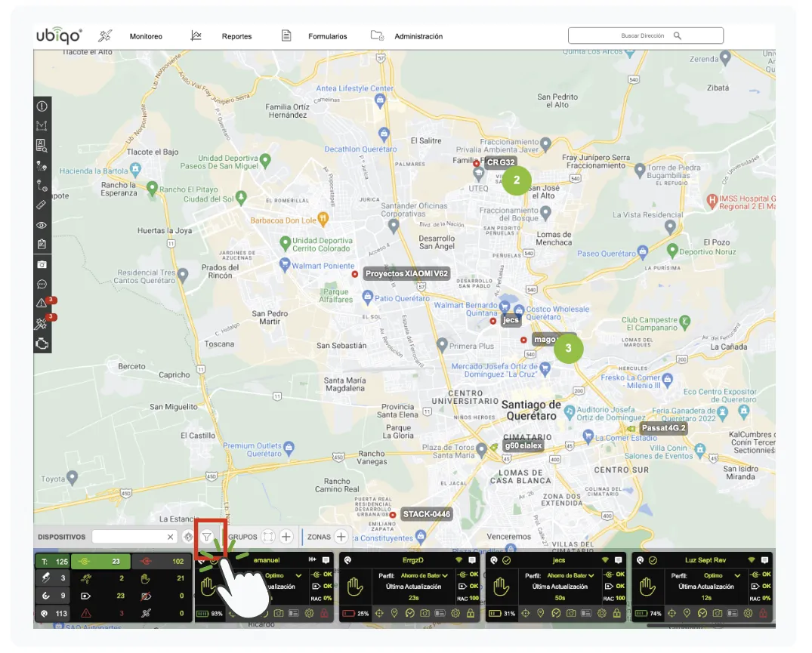Click the camera icon on ErrgzD card

tap(425, 613)
